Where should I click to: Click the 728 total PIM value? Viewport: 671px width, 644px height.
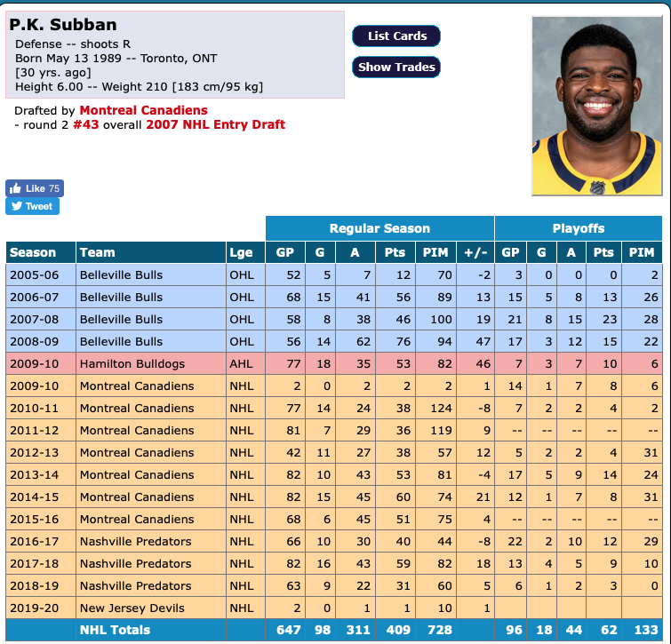point(440,630)
